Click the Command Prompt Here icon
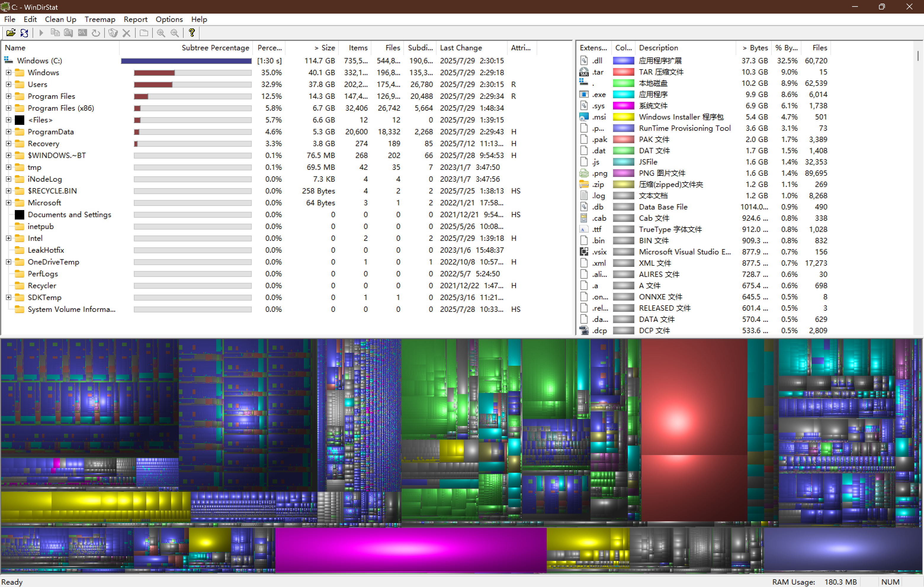The height and width of the screenshot is (587, 924). 82,33
